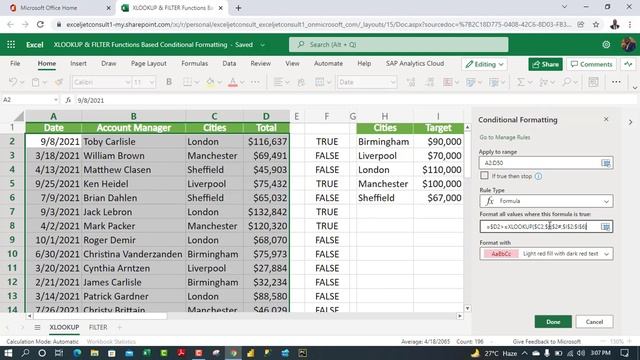Screen dimensions: 640x360
Task: Open Windows notification center icon
Action: coord(624,353)
